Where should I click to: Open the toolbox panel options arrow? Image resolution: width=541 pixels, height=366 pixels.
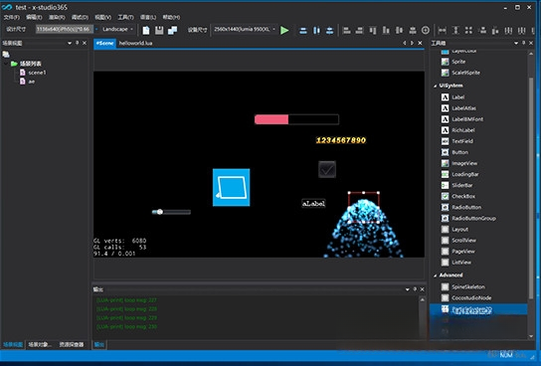516,43
